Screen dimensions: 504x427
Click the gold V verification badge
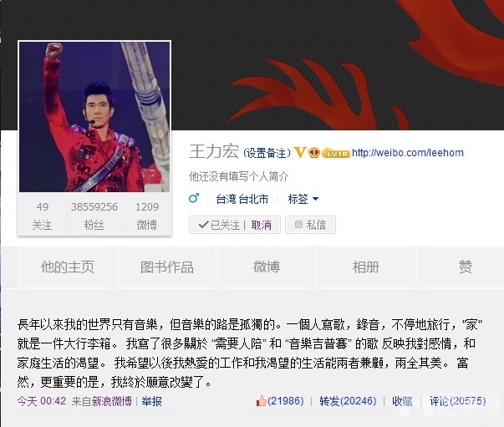(299, 153)
